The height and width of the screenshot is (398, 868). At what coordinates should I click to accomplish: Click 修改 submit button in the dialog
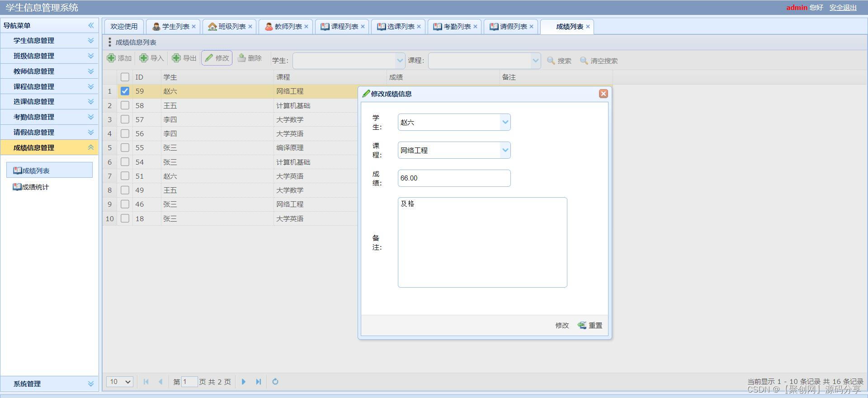(x=562, y=325)
